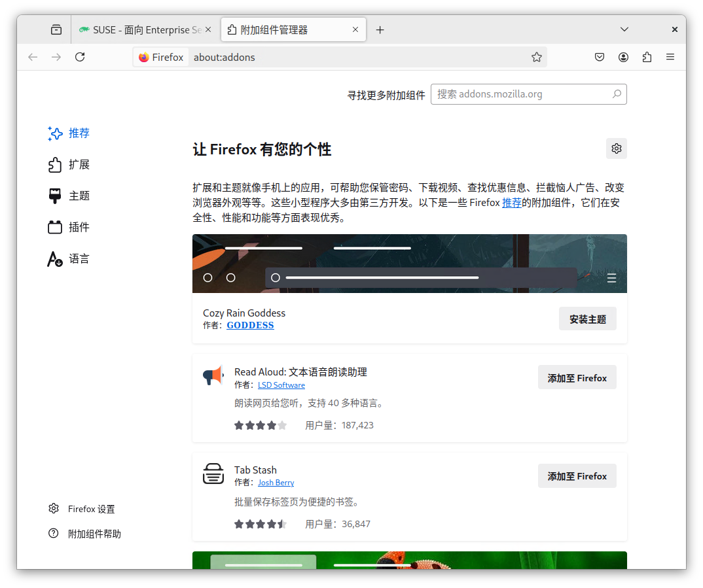Open the Pocket save icon
The image size is (703, 588).
tap(600, 57)
